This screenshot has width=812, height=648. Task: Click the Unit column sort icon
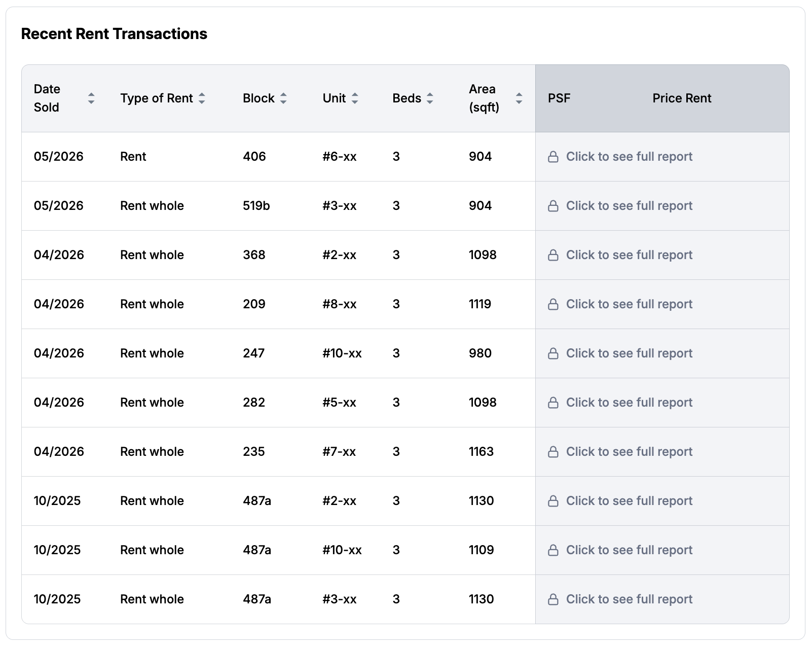click(355, 98)
